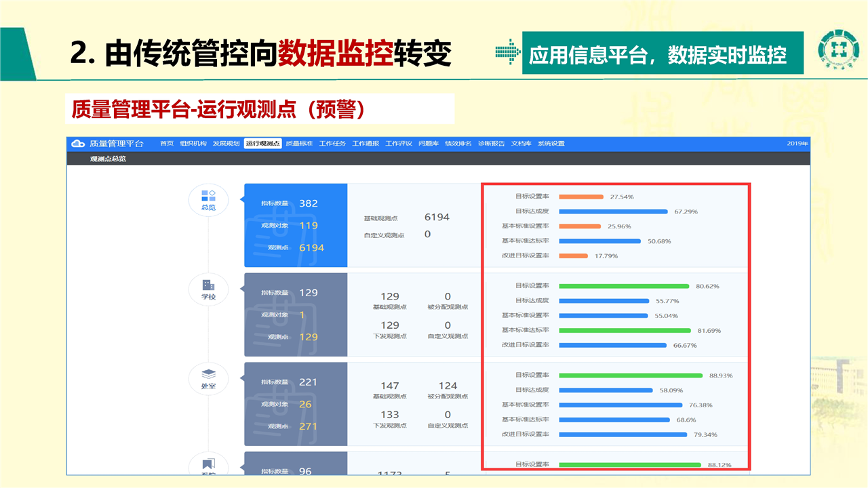Switch to the 运行观测点 tab
This screenshot has width=868, height=488.
click(x=262, y=144)
